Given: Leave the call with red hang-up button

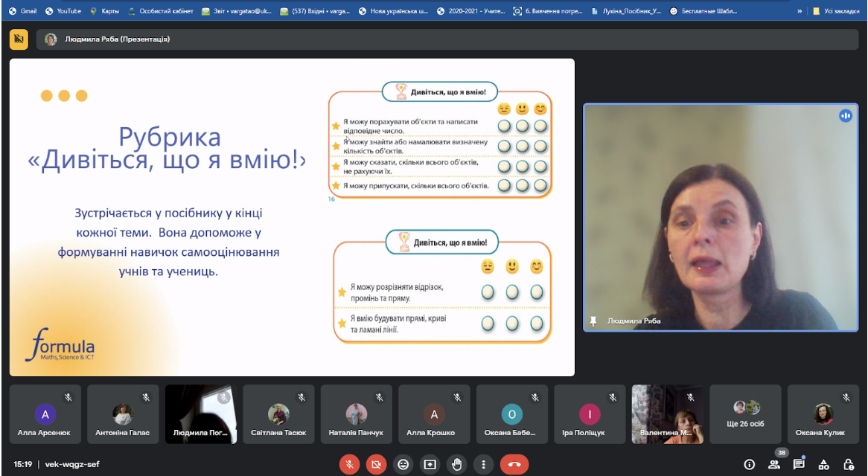Looking at the screenshot, I should (514, 464).
